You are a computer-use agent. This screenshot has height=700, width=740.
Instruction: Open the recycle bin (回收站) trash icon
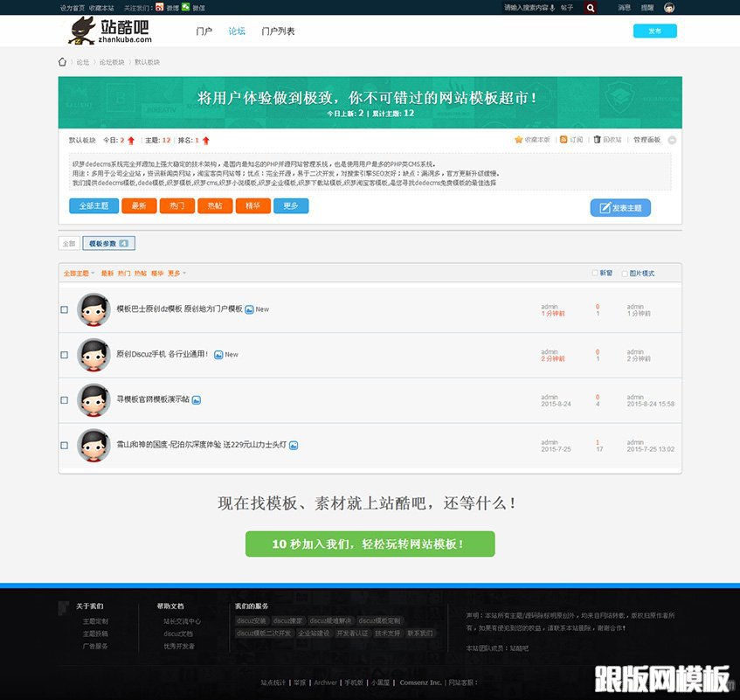tap(598, 139)
